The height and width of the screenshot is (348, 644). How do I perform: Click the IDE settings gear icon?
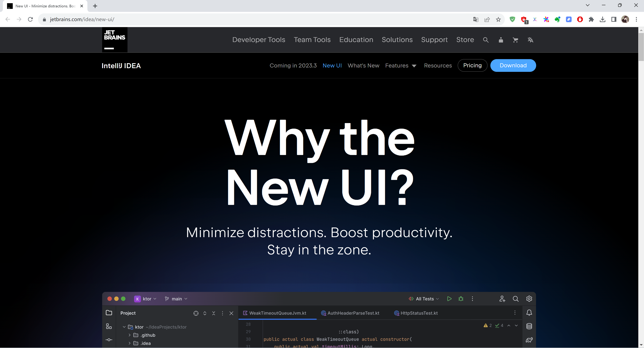(x=529, y=299)
